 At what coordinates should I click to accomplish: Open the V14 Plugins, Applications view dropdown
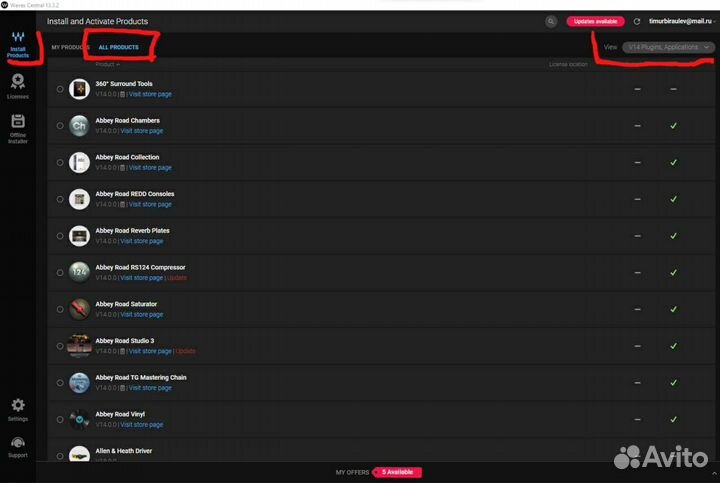pyautogui.click(x=667, y=47)
